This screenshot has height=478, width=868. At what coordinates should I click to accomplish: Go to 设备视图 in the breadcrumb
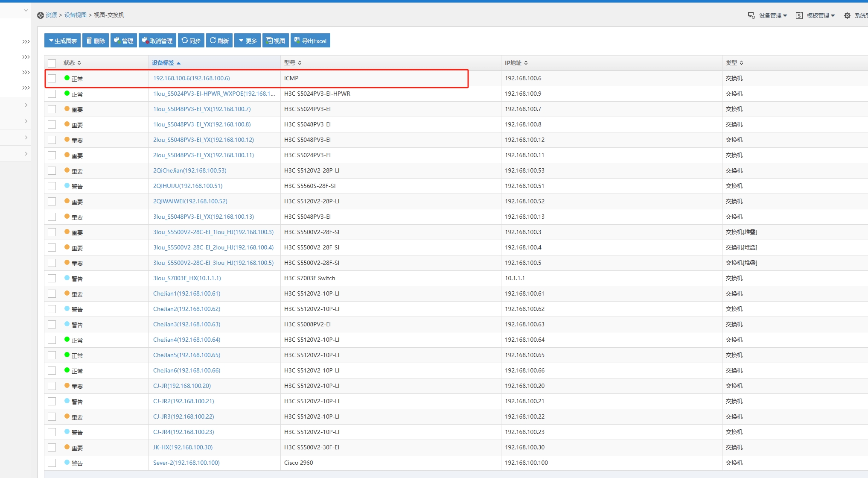point(76,15)
